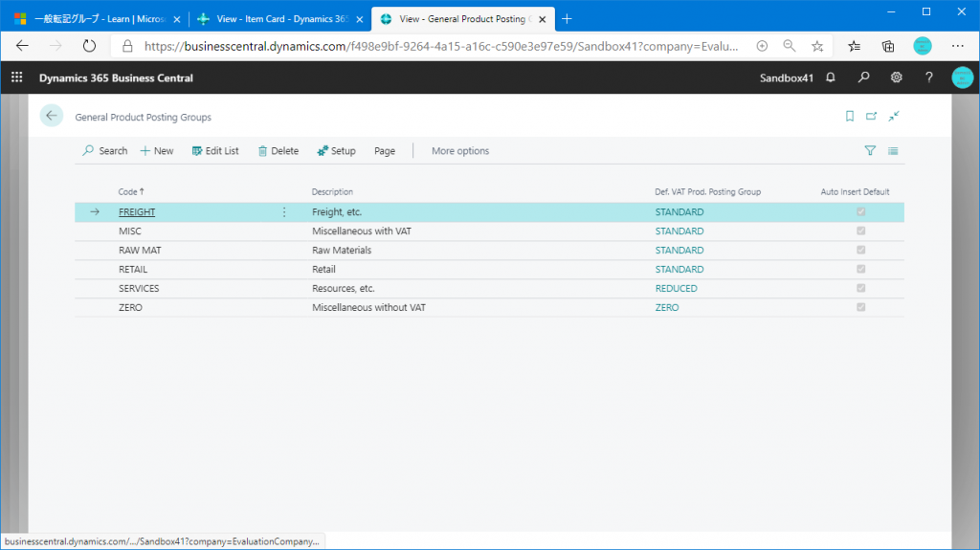Select the RAW MAT code cell
Screen dimensions: 980x550
(x=140, y=250)
